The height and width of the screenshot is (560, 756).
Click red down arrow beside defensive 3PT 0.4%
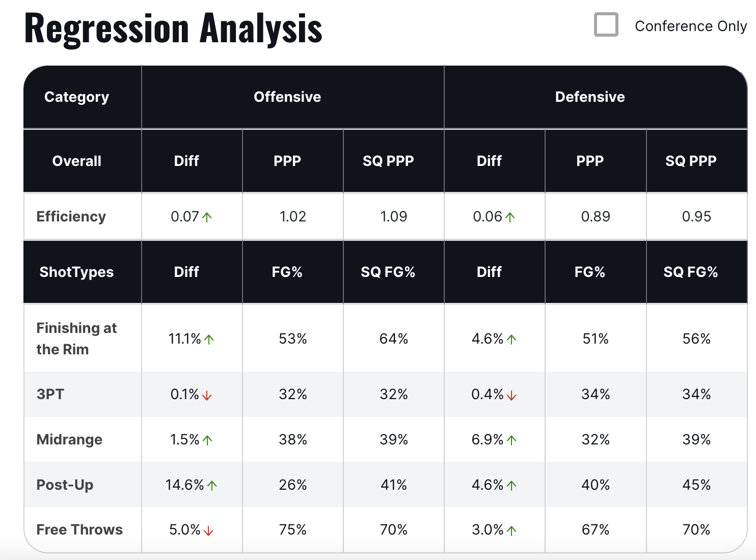(511, 396)
